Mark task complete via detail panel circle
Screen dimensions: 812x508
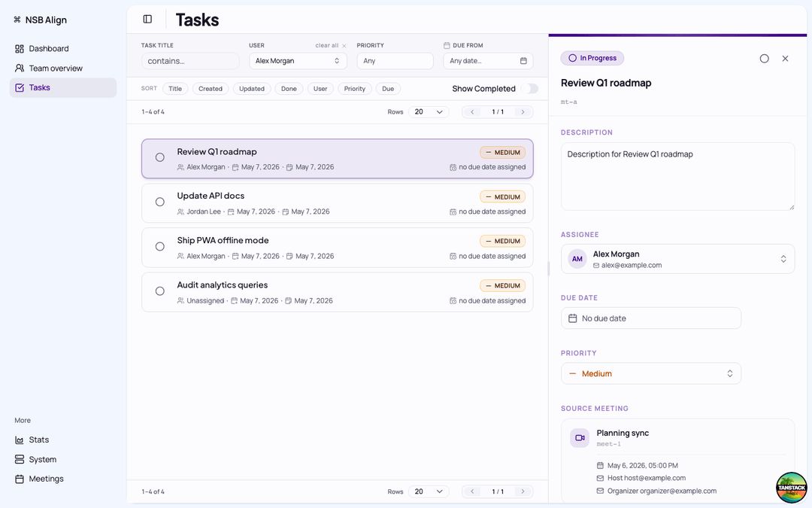[x=765, y=59]
